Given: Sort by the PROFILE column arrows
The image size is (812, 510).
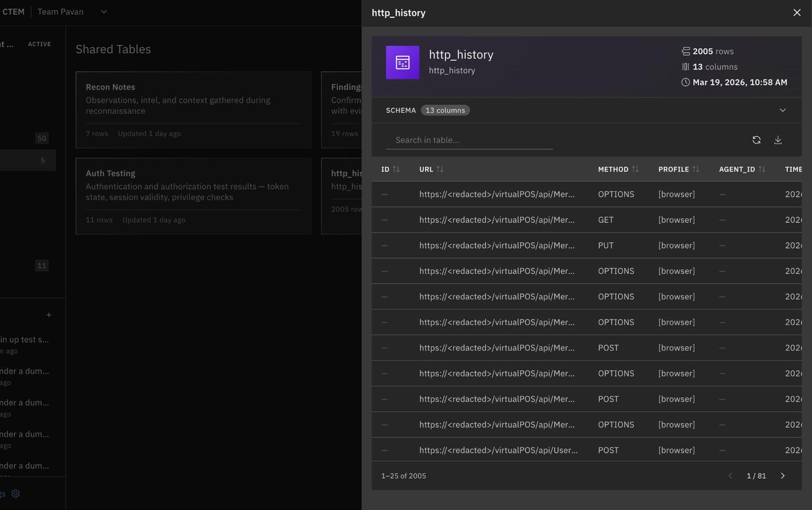Looking at the screenshot, I should pyautogui.click(x=695, y=169).
